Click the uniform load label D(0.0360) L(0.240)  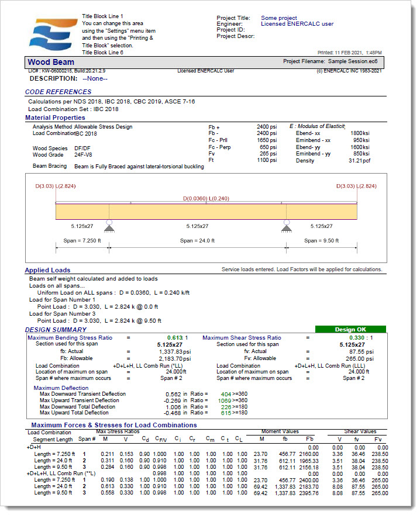(205, 199)
